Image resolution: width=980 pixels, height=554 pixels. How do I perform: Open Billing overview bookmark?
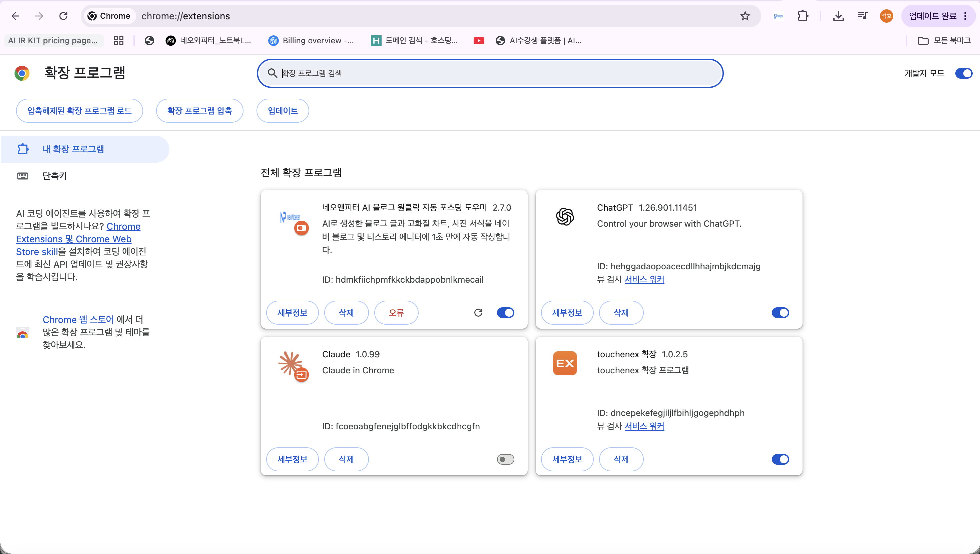311,40
